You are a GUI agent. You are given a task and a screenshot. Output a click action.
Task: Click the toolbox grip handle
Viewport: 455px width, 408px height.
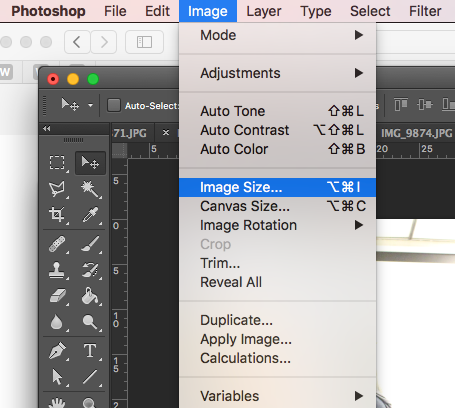point(74,140)
